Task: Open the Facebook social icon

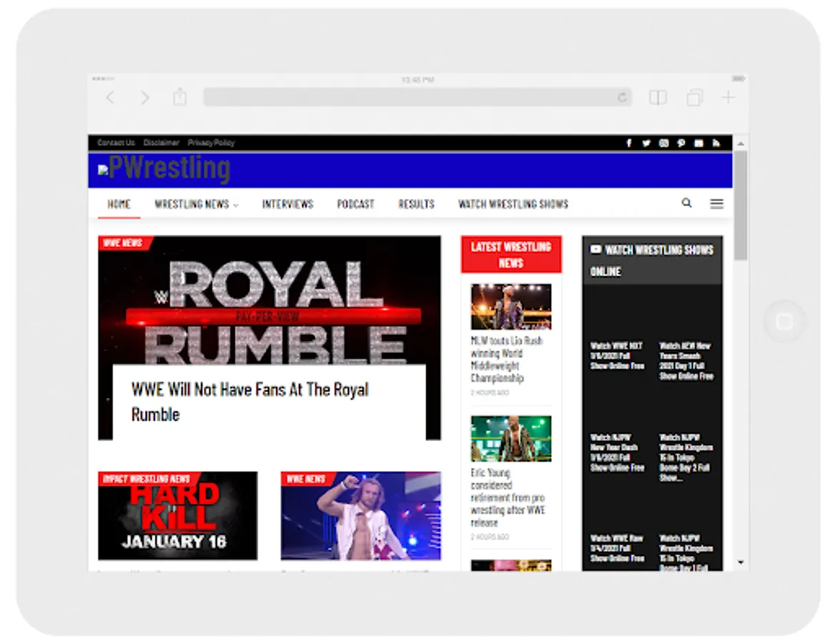Action: tap(629, 143)
